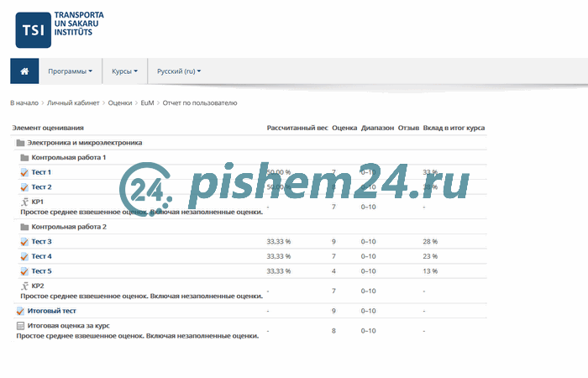Click the folder icon for Контрольная работа 1
Viewport: 588px width, 378px height.
tap(24, 157)
